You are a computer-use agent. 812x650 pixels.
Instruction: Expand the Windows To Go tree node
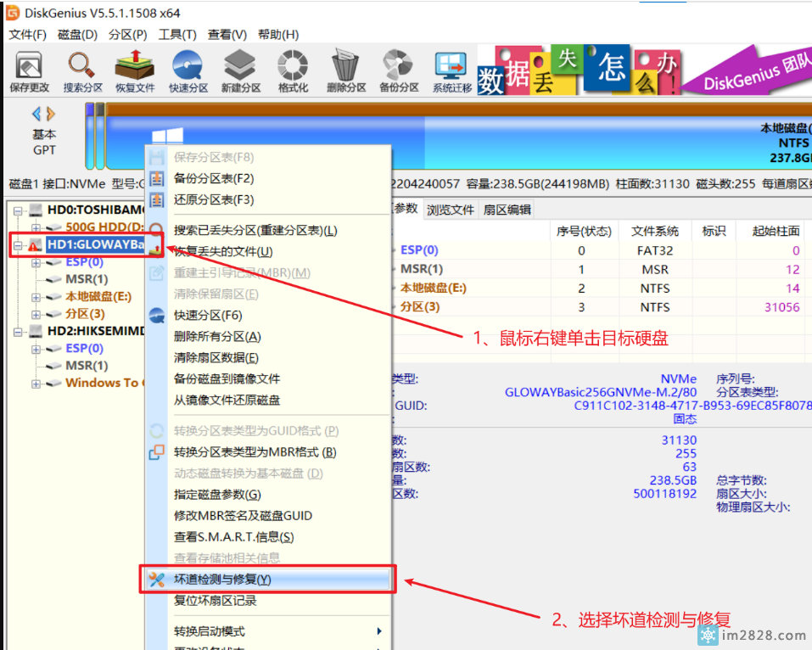point(36,384)
